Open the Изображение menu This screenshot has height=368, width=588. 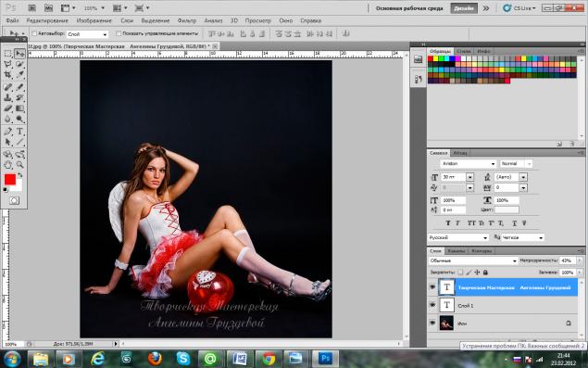click(x=94, y=20)
